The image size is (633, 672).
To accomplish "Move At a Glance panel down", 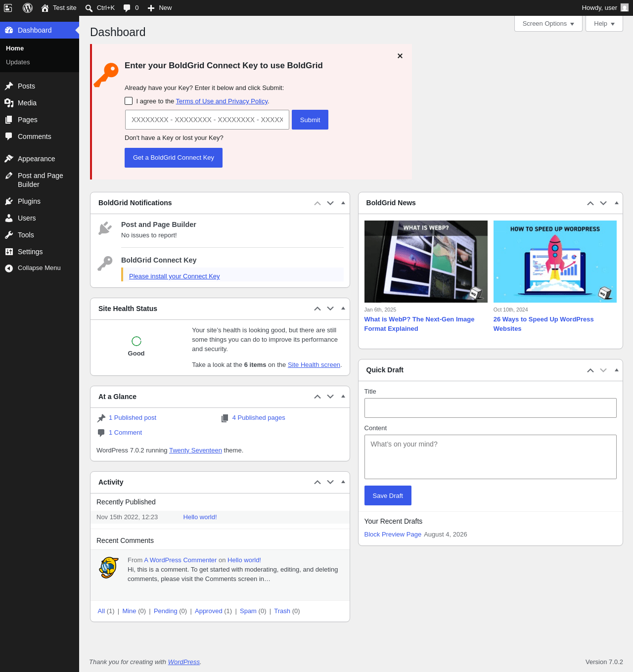I will coord(330,397).
